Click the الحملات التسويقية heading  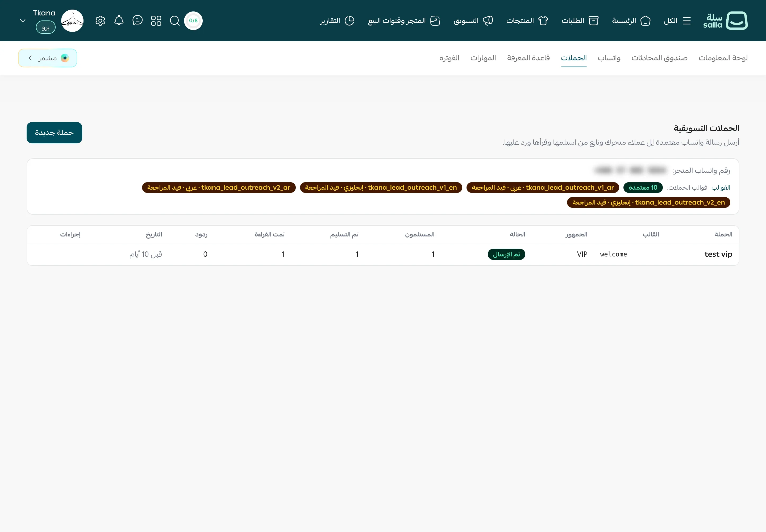click(706, 128)
